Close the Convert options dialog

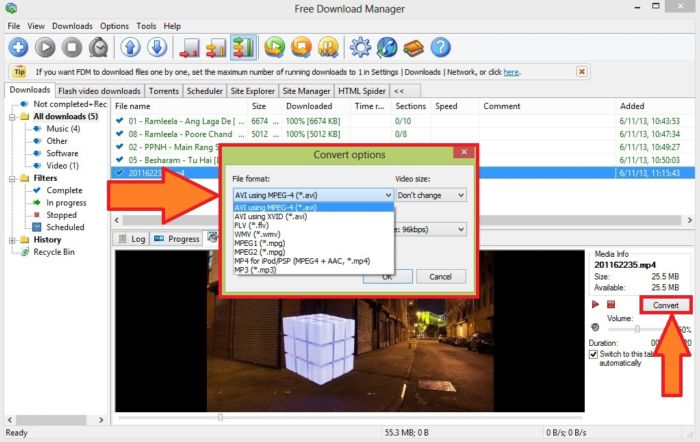pos(464,152)
